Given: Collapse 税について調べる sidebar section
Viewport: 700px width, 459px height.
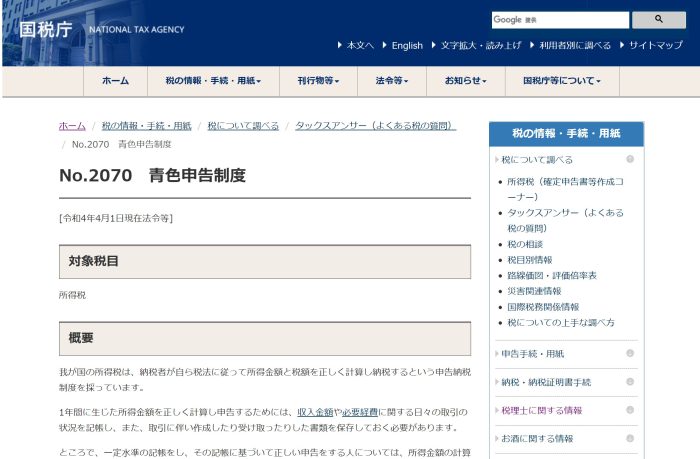Looking at the screenshot, I should point(537,160).
